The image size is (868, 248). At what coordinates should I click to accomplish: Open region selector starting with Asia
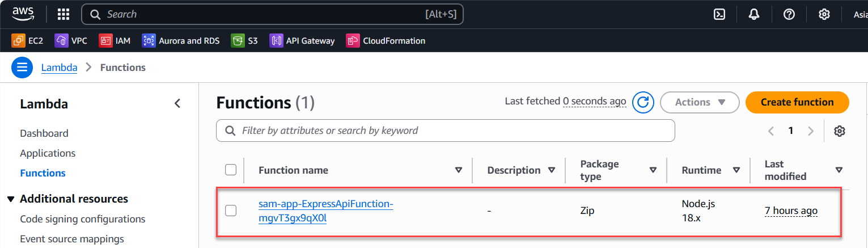(x=861, y=14)
